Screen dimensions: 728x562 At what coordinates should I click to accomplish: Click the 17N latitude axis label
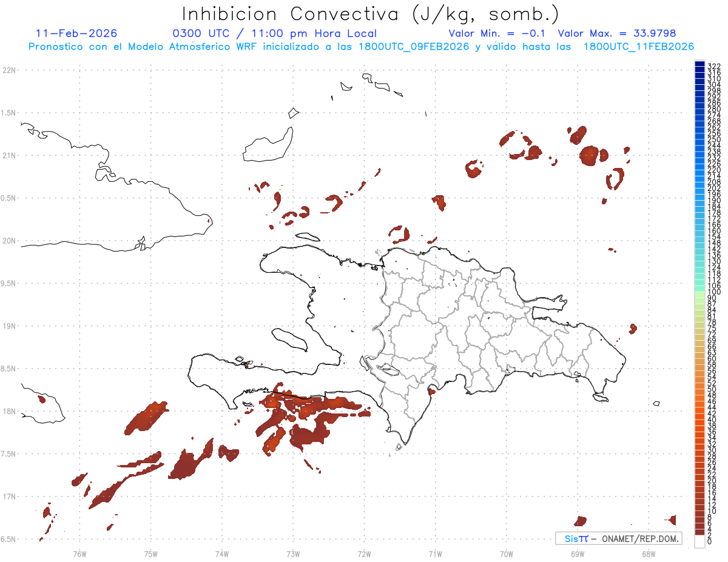8,496
